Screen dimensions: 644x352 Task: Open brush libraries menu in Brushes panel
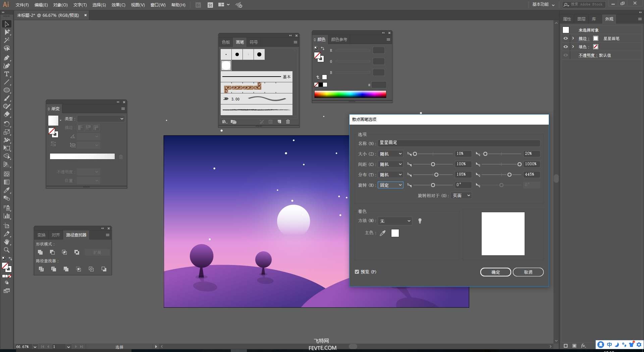224,122
